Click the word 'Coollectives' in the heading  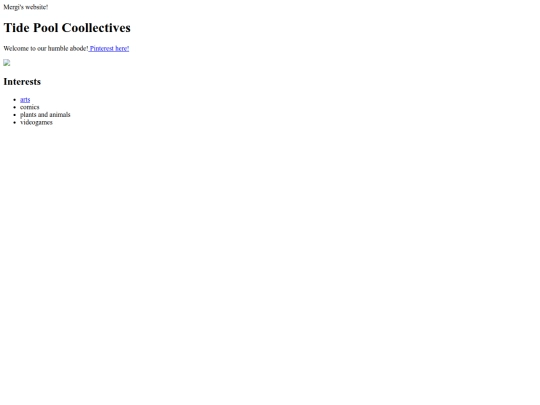96,28
